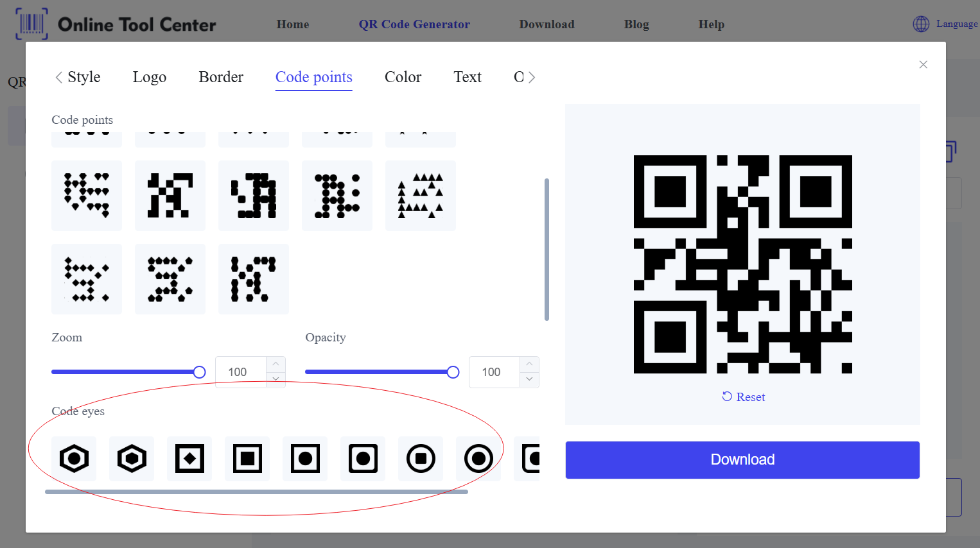The image size is (980, 548).
Task: Decrease the Opacity value with down stepper
Action: pyautogui.click(x=529, y=379)
